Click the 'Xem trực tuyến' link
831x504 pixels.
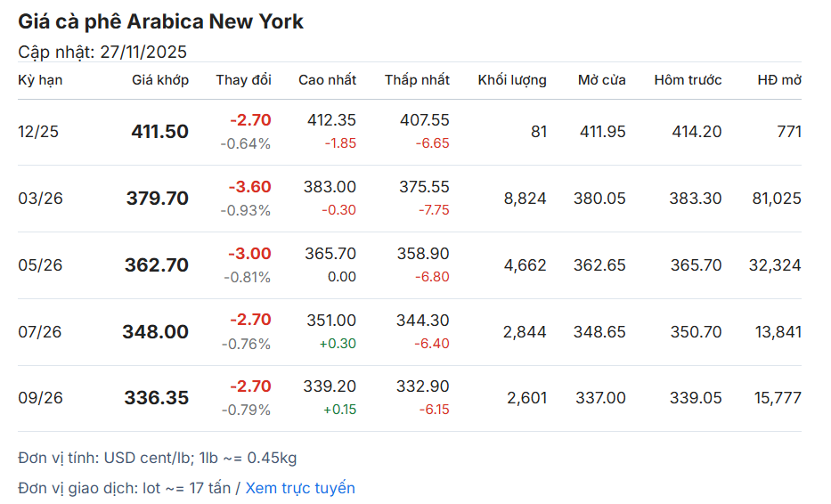[300, 488]
